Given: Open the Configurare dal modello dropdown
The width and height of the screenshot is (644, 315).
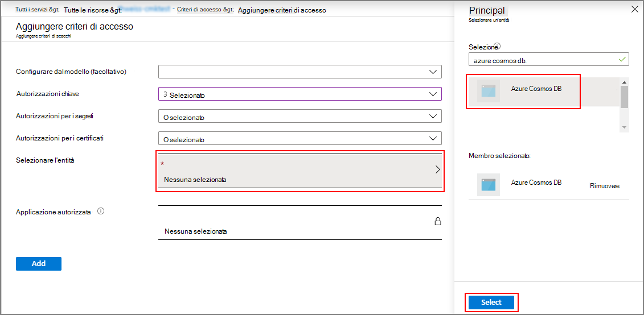Looking at the screenshot, I should pyautogui.click(x=300, y=72).
